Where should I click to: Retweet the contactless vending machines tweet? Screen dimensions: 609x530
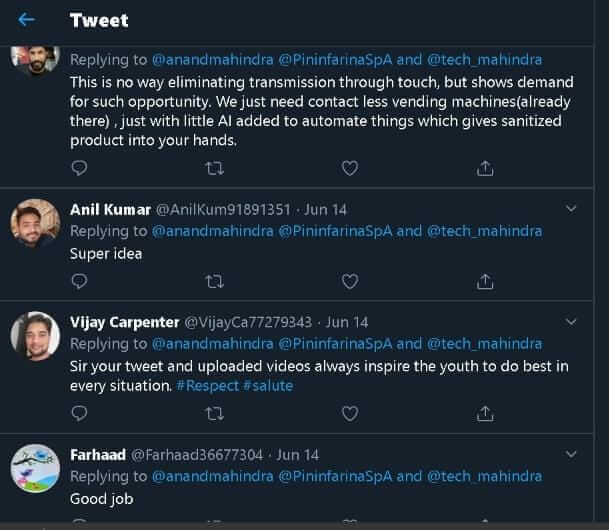click(214, 169)
